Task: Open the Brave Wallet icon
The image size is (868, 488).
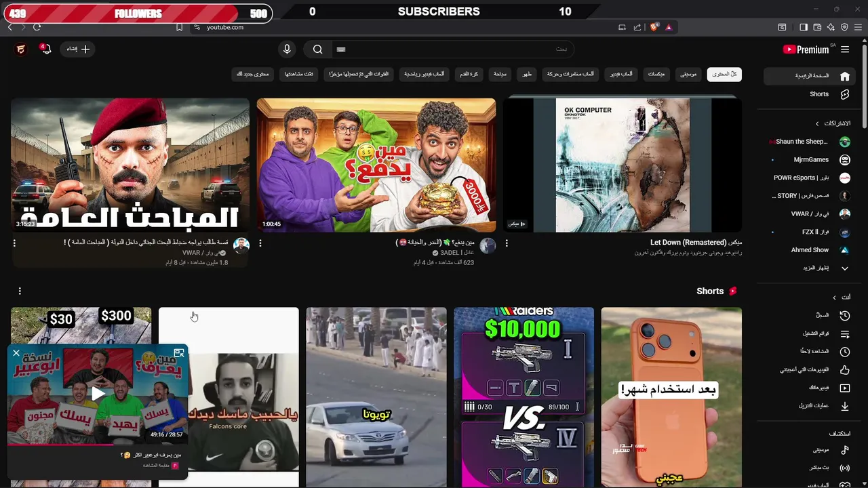Action: (817, 27)
